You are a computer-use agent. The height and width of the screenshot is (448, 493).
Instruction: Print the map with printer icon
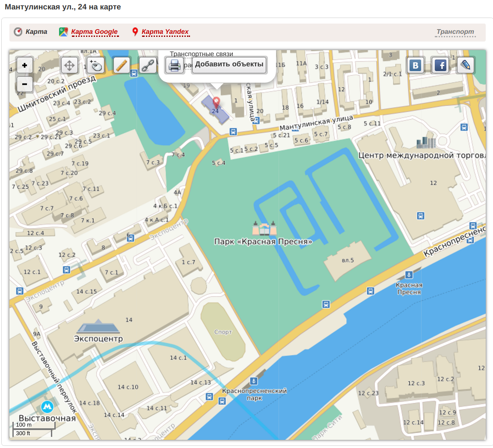[x=174, y=66]
